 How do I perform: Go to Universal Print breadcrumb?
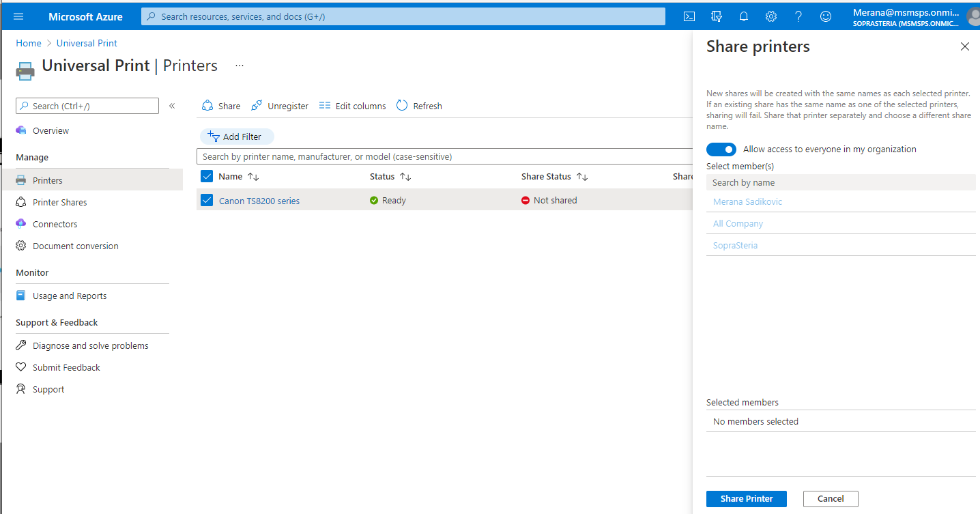click(x=87, y=43)
